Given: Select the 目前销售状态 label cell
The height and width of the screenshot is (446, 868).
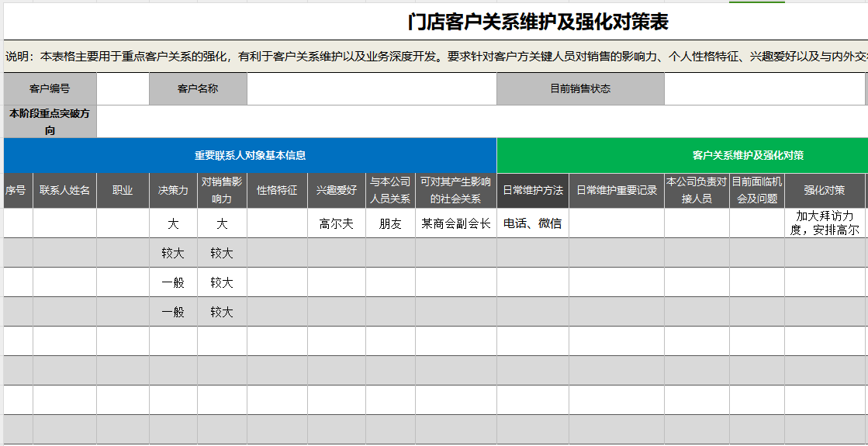Looking at the screenshot, I should point(579,88).
